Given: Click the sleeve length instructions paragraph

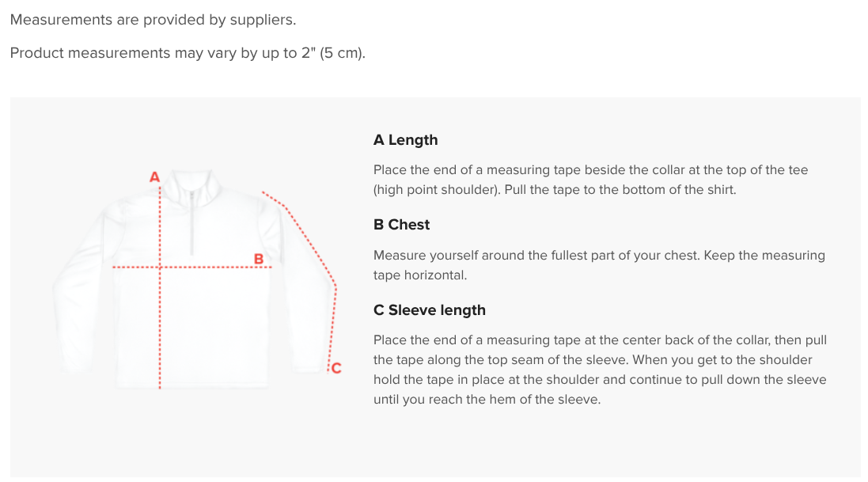Looking at the screenshot, I should (600, 370).
